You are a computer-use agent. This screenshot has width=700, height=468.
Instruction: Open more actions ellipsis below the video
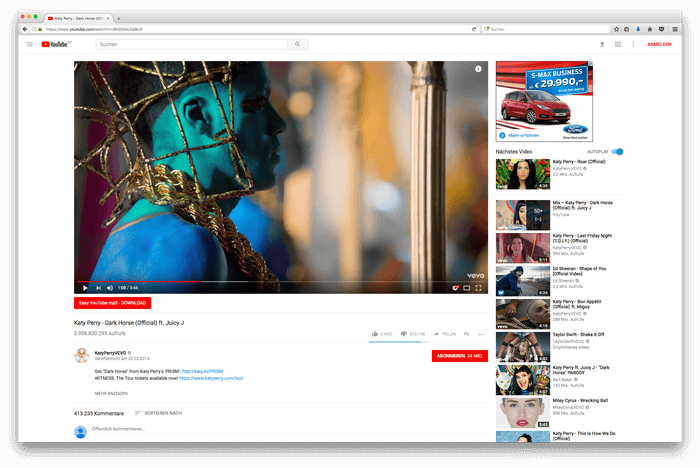point(481,334)
